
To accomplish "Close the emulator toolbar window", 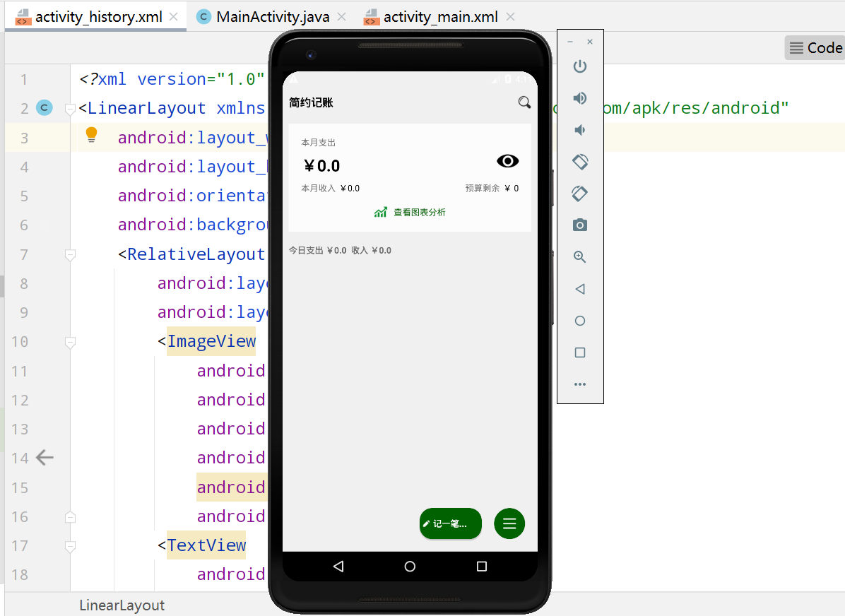I will point(590,42).
